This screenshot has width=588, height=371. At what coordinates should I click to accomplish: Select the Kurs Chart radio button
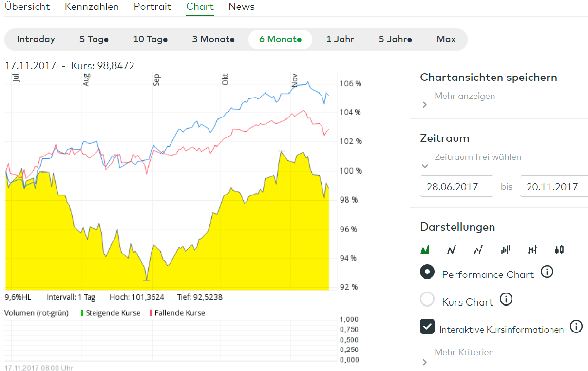tap(427, 299)
